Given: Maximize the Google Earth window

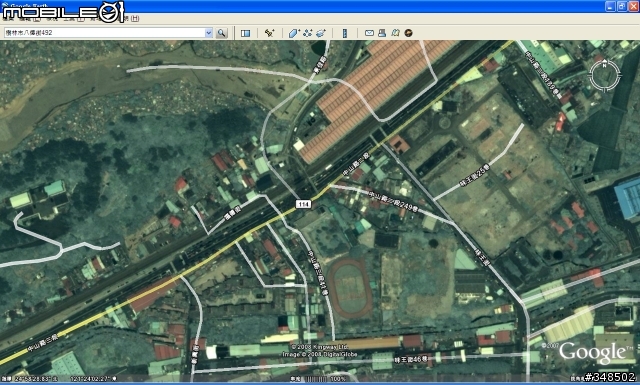Looking at the screenshot, I should click(x=622, y=6).
